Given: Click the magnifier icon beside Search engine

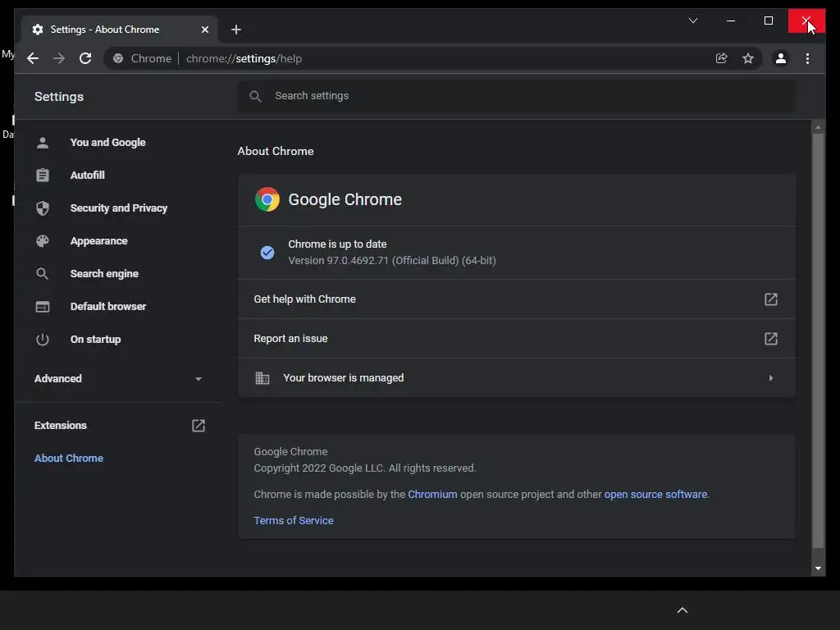Looking at the screenshot, I should pyautogui.click(x=43, y=274).
